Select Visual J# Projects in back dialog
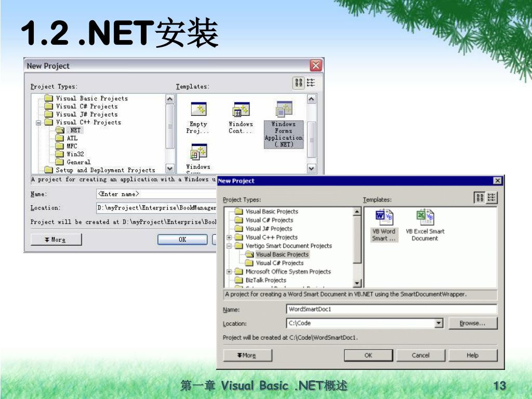Image resolution: width=532 pixels, height=399 pixels. [82, 114]
